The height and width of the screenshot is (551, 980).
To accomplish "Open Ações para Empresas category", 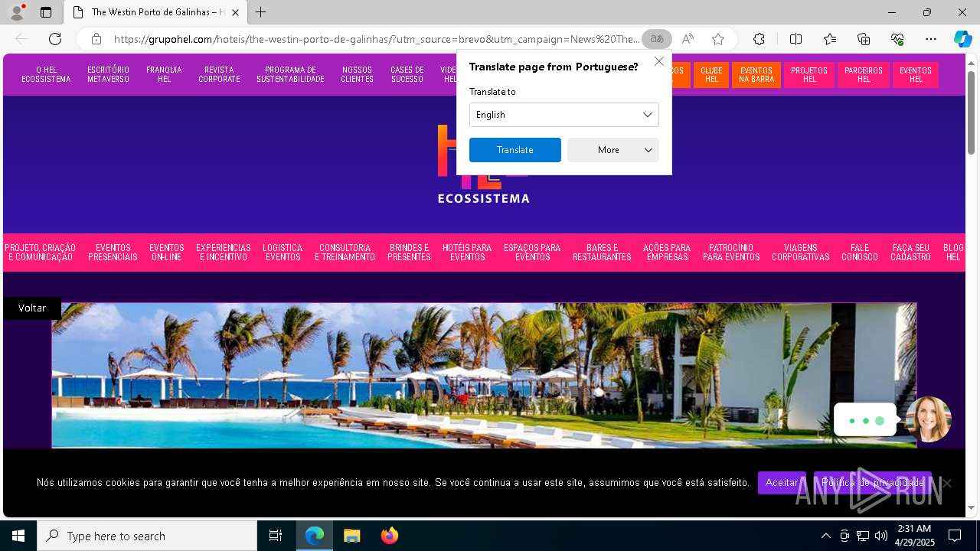I will pyautogui.click(x=667, y=253).
